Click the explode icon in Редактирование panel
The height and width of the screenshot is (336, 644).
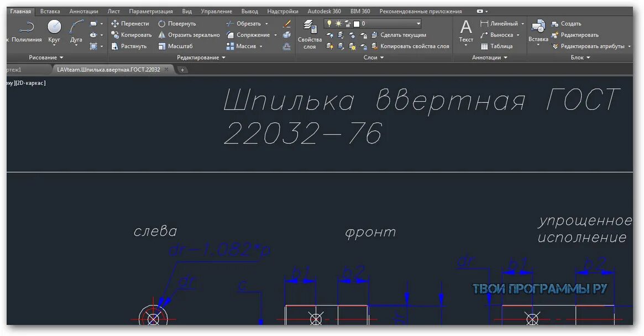click(287, 35)
